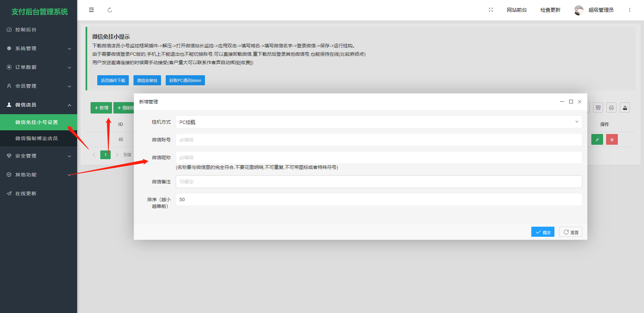
Task: Click the red delete icon for row 45
Action: (x=612, y=140)
